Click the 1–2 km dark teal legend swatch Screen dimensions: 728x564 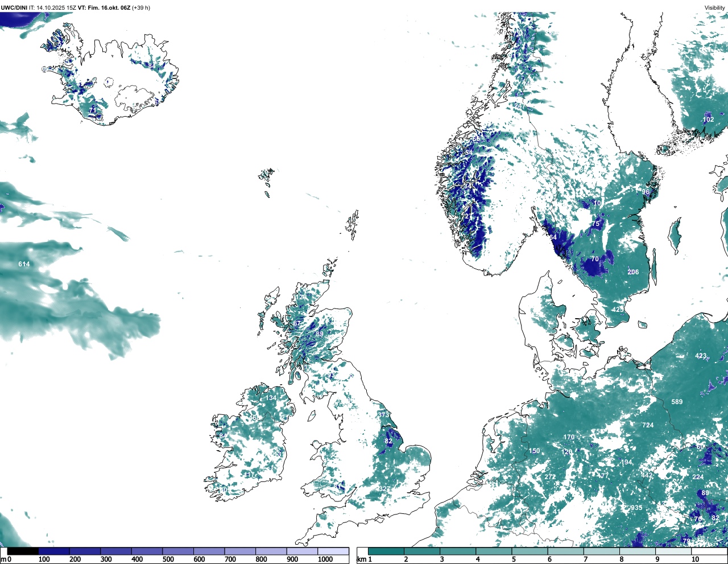coord(386,551)
